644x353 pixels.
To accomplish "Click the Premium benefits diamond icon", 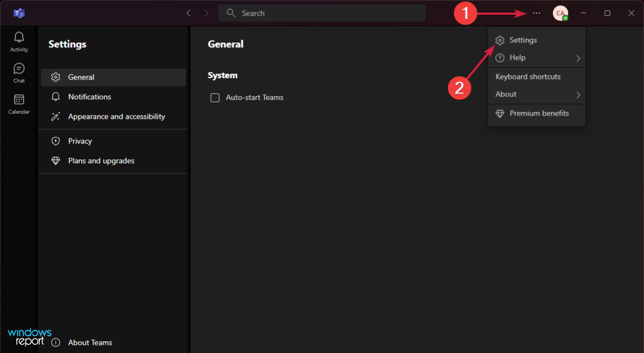I will 499,113.
